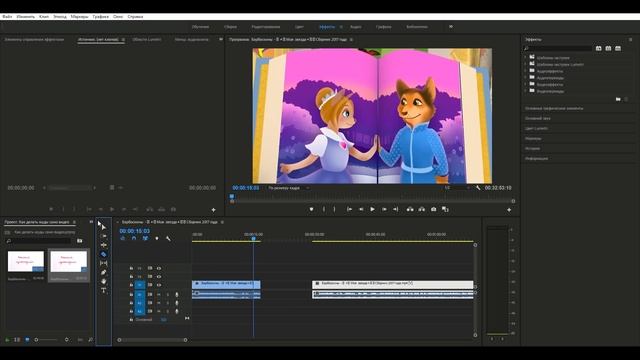
Task: Select the Ripple Edit tool
Action: coord(103,245)
